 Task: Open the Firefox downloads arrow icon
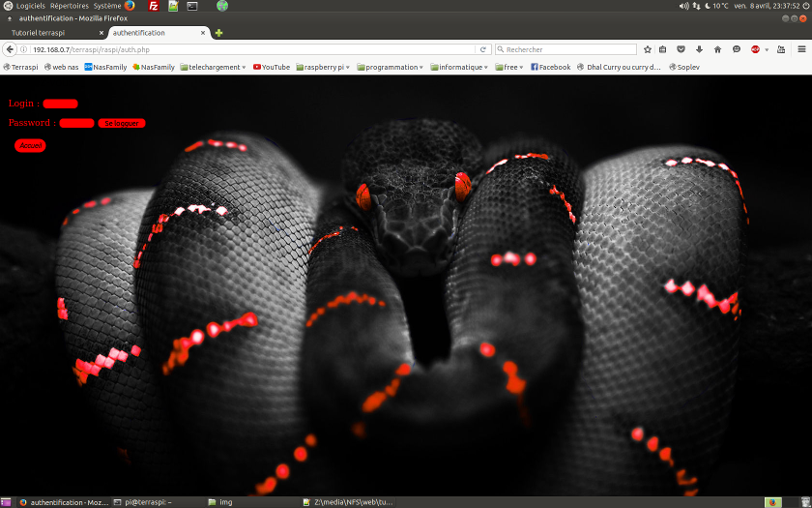pyautogui.click(x=699, y=49)
